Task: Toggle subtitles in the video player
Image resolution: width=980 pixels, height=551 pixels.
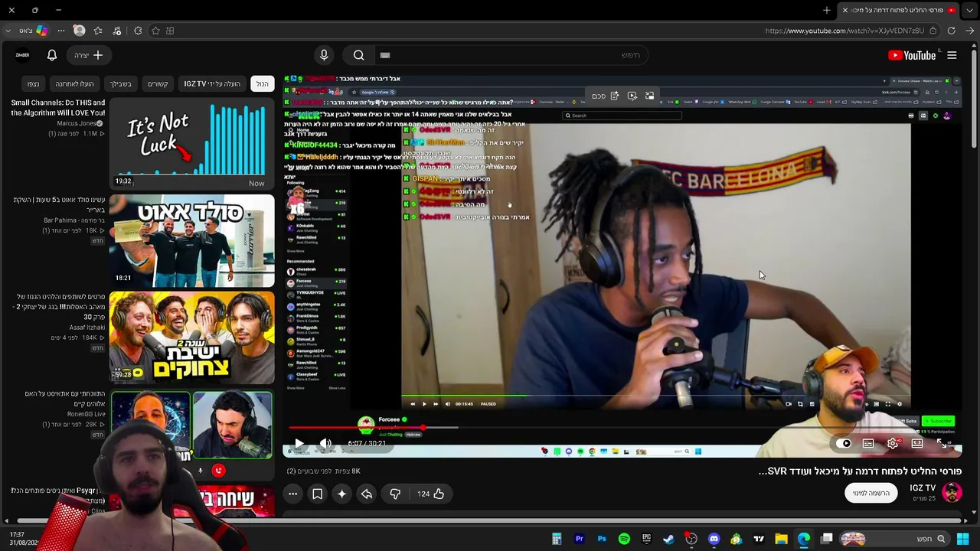Action: coord(868,443)
